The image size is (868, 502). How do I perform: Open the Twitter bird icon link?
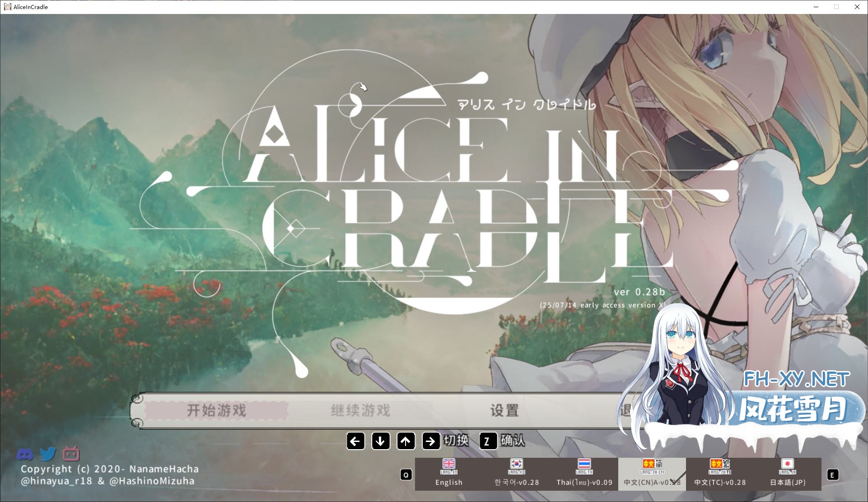(x=48, y=454)
